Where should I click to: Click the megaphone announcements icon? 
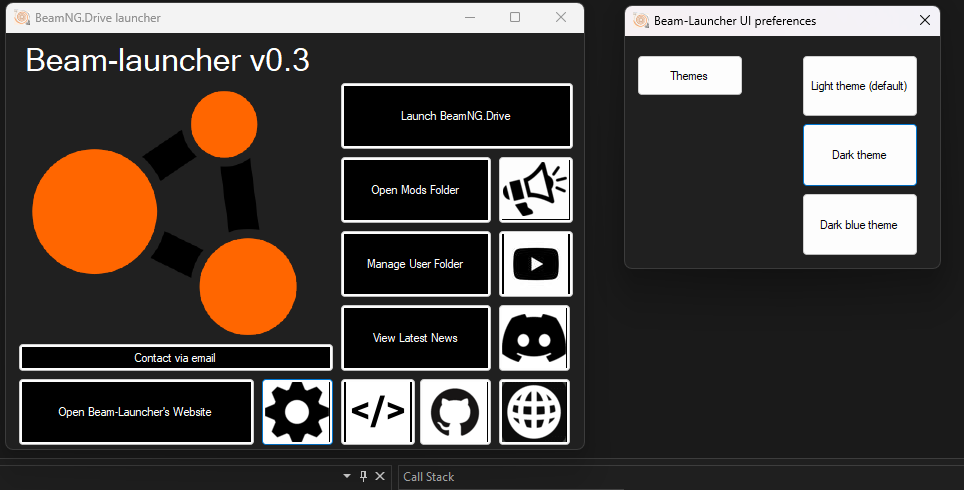click(535, 190)
